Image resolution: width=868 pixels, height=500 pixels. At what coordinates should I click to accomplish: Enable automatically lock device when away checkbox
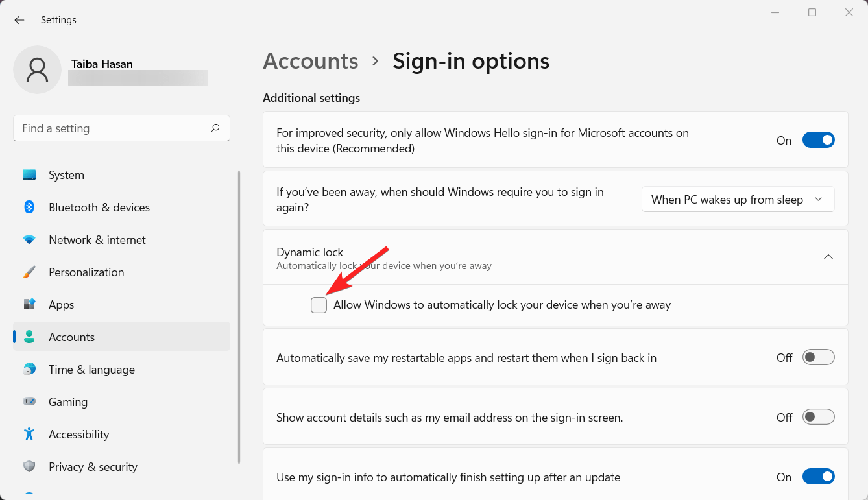pos(319,305)
